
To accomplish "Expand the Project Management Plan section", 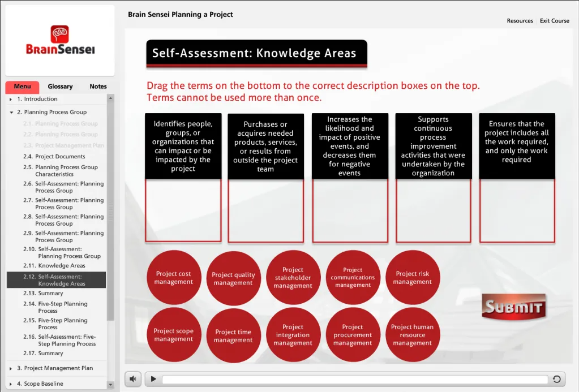I will tap(11, 368).
